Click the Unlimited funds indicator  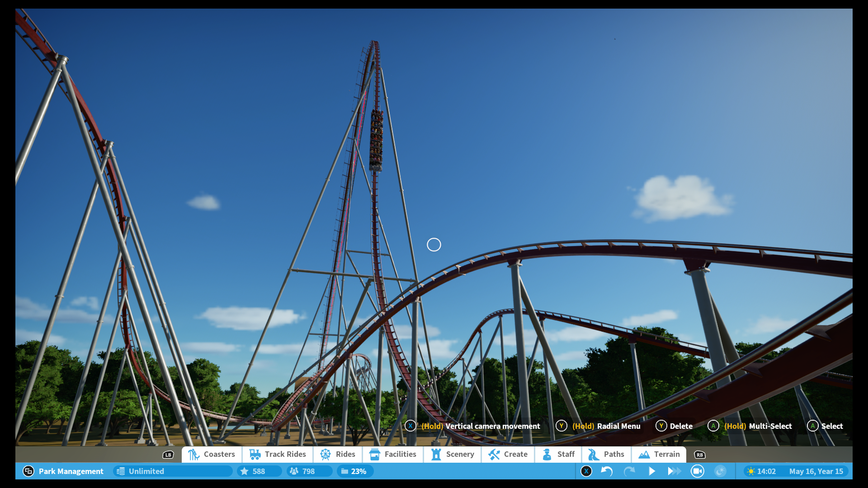tap(173, 471)
